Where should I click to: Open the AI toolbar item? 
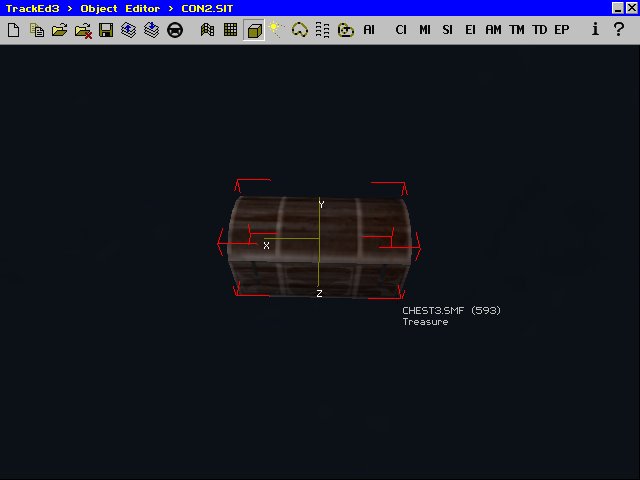(x=369, y=30)
